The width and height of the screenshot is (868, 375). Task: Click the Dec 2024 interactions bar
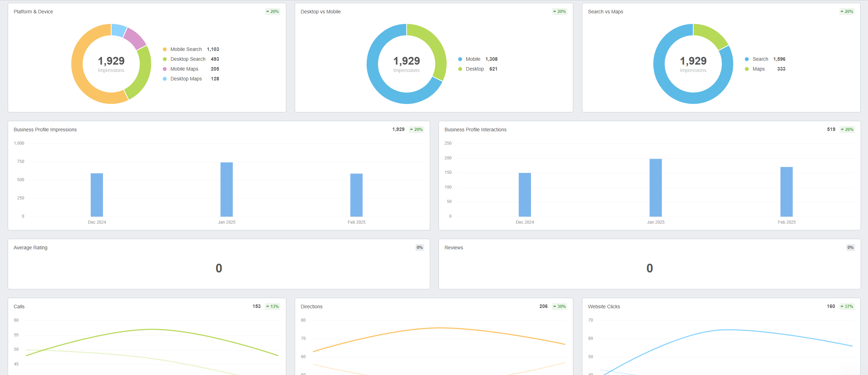tap(525, 195)
